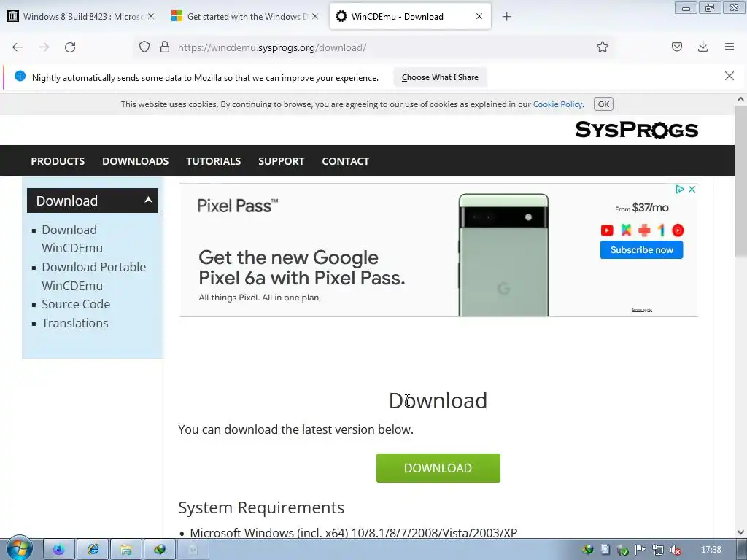Image resolution: width=747 pixels, height=560 pixels.
Task: Bookmark this page with the star
Action: (x=602, y=47)
